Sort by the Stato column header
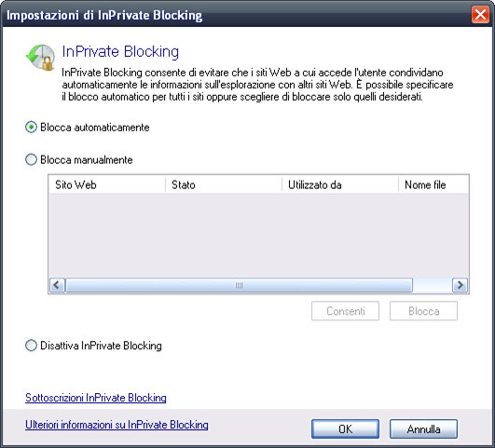This screenshot has width=495, height=448. [224, 185]
